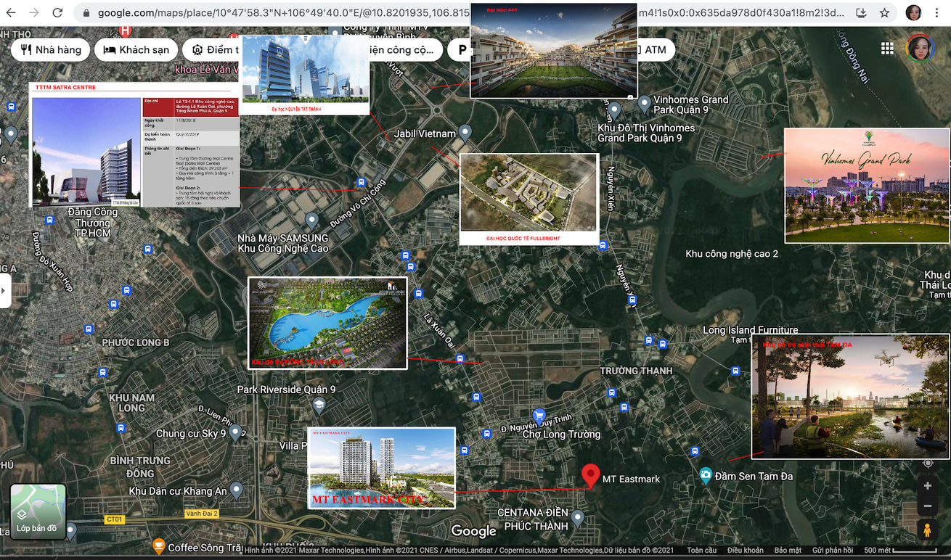The image size is (951, 560).
Task: Open the lagoon urban area image
Action: (327, 323)
